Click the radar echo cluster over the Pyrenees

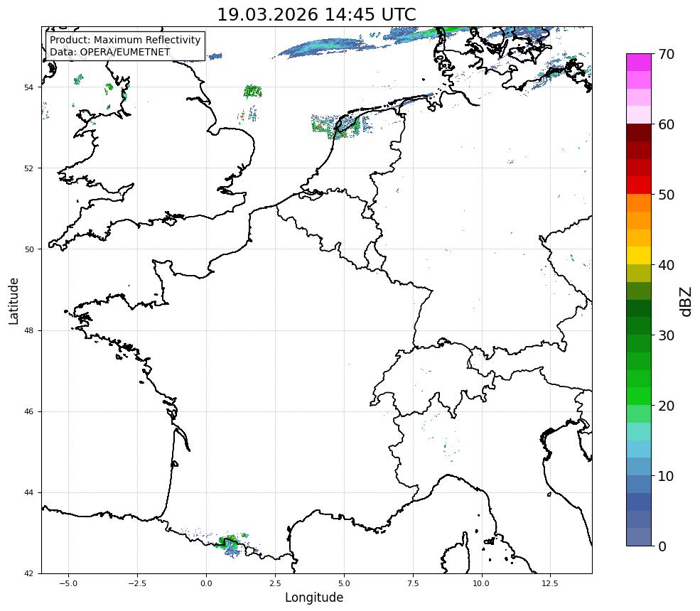tap(230, 543)
